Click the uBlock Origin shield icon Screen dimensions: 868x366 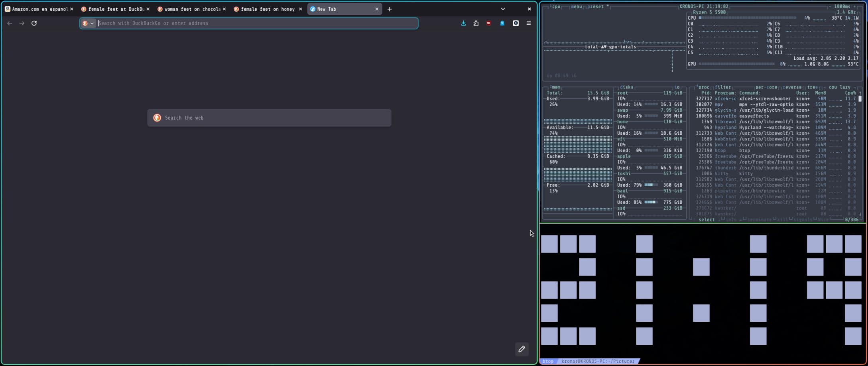coord(488,23)
